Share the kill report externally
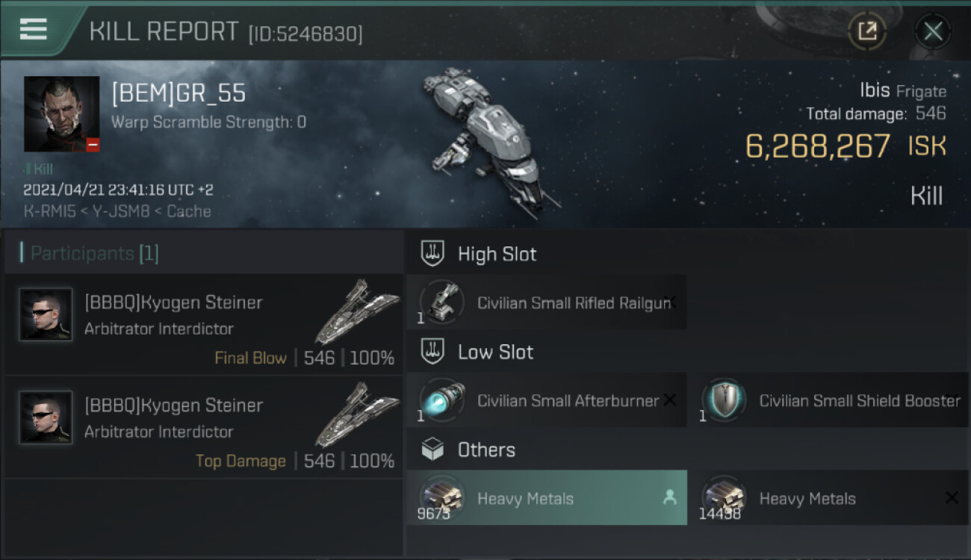 tap(867, 31)
